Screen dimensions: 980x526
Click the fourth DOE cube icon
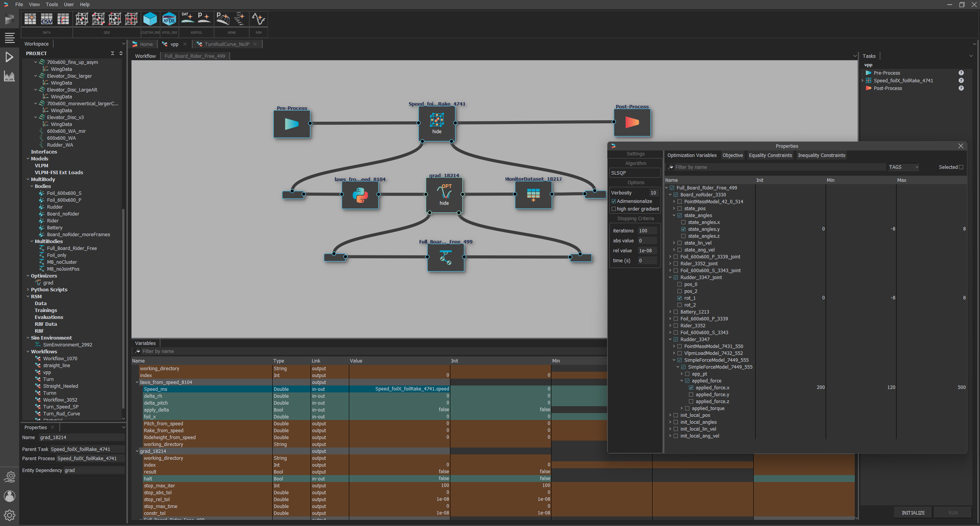coord(131,18)
